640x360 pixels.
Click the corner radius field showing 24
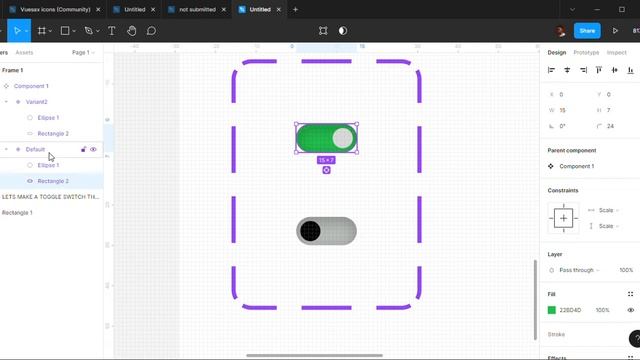coord(615,126)
